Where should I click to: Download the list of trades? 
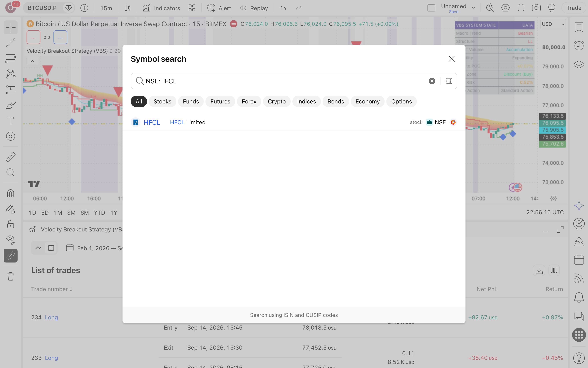[539, 270]
